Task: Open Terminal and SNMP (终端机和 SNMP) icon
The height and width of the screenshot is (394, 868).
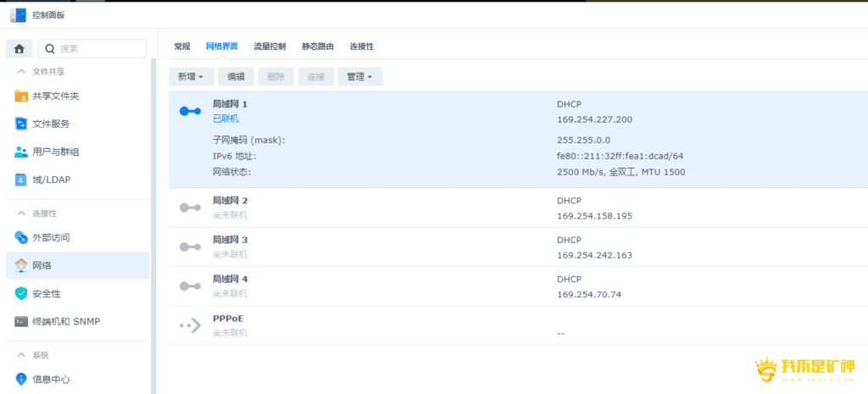Action: click(21, 321)
